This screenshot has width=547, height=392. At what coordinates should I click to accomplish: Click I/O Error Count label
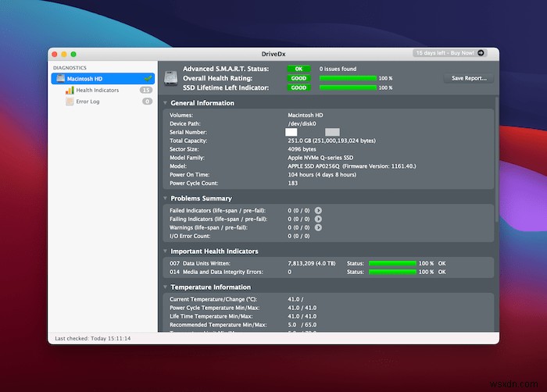(190, 236)
